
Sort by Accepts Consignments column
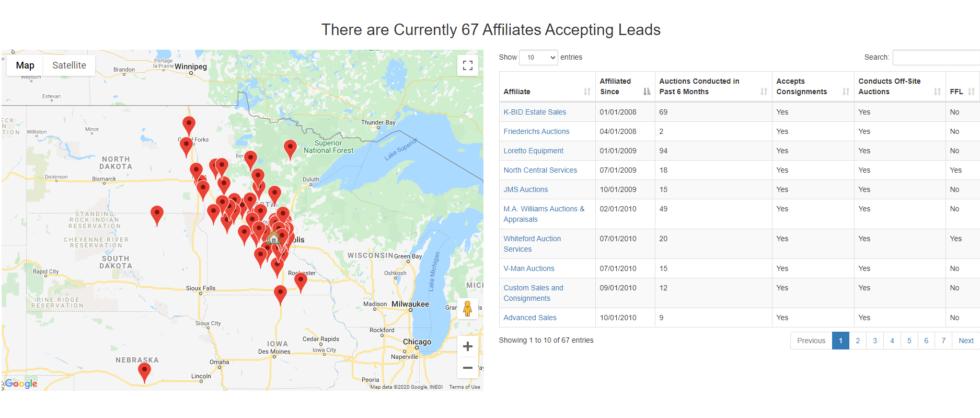(813, 86)
